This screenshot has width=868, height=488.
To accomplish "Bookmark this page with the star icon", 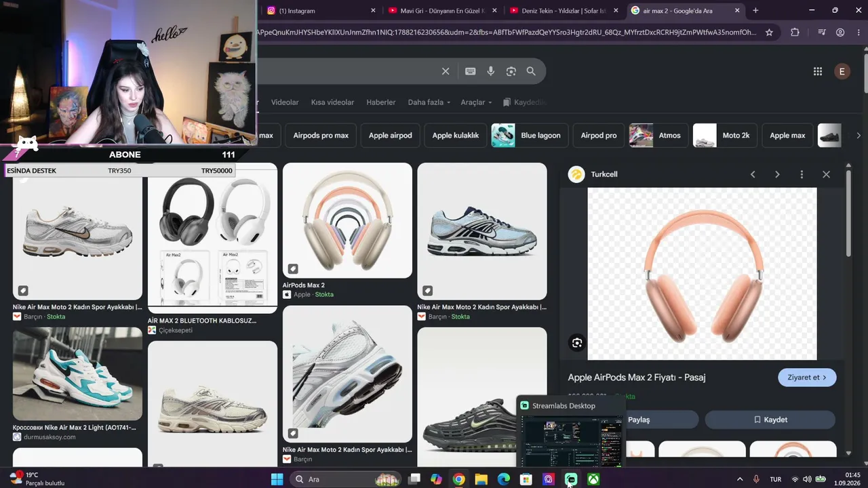I will [769, 33].
